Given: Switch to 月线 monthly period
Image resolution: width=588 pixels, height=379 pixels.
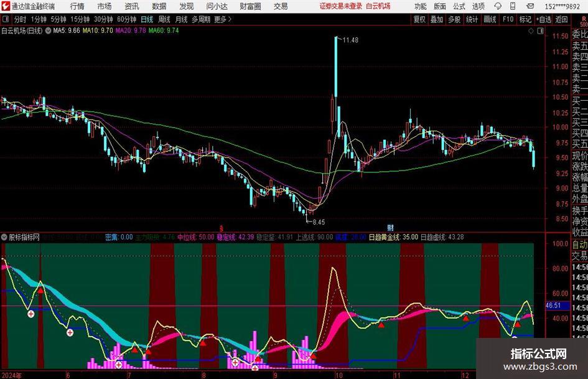Looking at the screenshot, I should tap(182, 19).
